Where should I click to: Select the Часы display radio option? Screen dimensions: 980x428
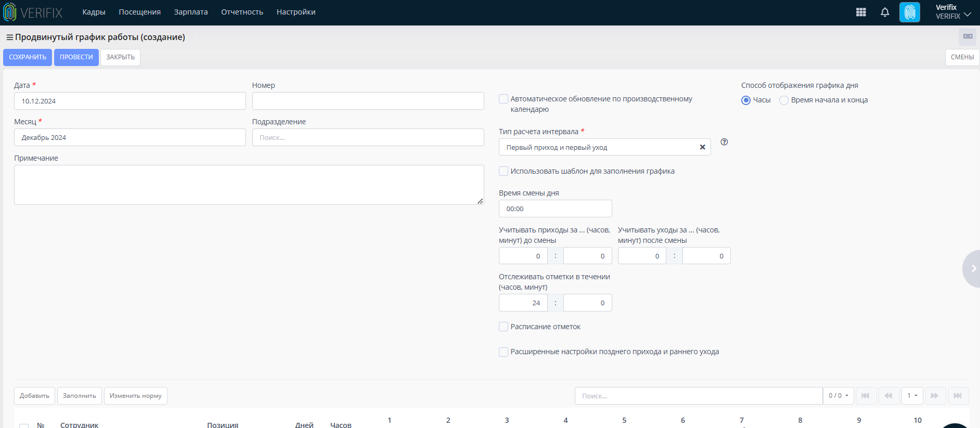pos(746,100)
